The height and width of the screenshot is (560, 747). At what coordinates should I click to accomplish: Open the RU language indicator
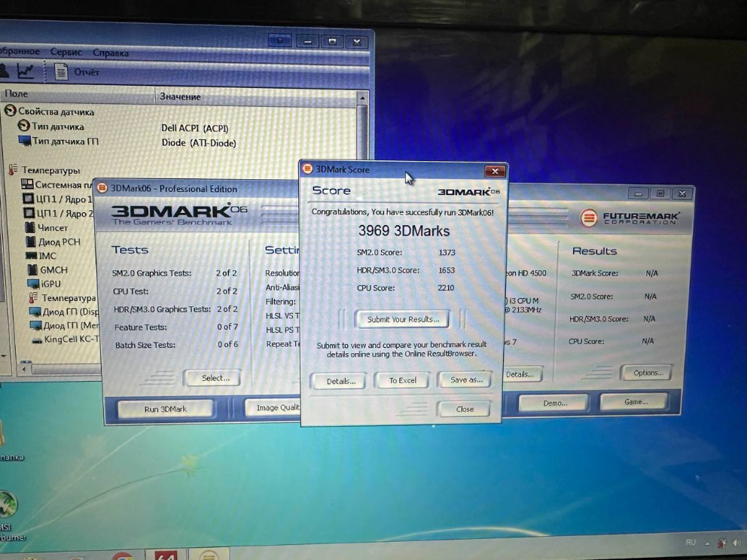pyautogui.click(x=691, y=543)
